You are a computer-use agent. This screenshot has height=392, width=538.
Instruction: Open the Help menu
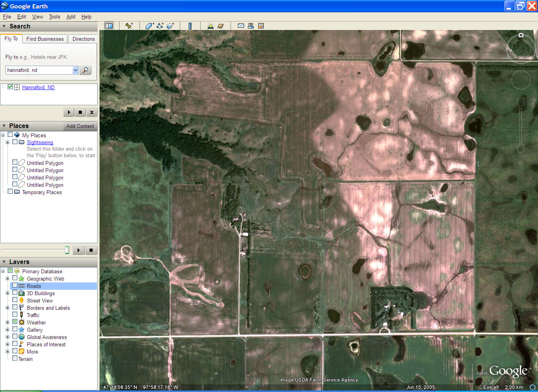[86, 17]
